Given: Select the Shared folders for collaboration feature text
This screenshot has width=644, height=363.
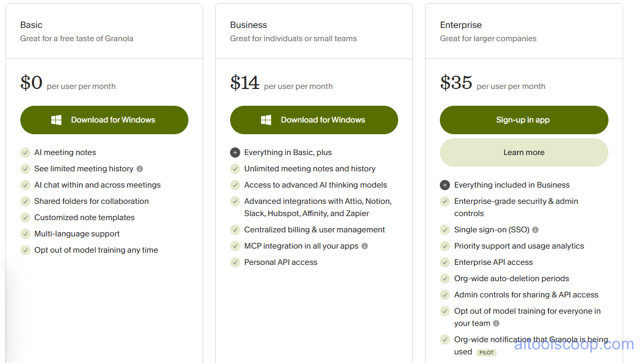Looking at the screenshot, I should point(91,201).
